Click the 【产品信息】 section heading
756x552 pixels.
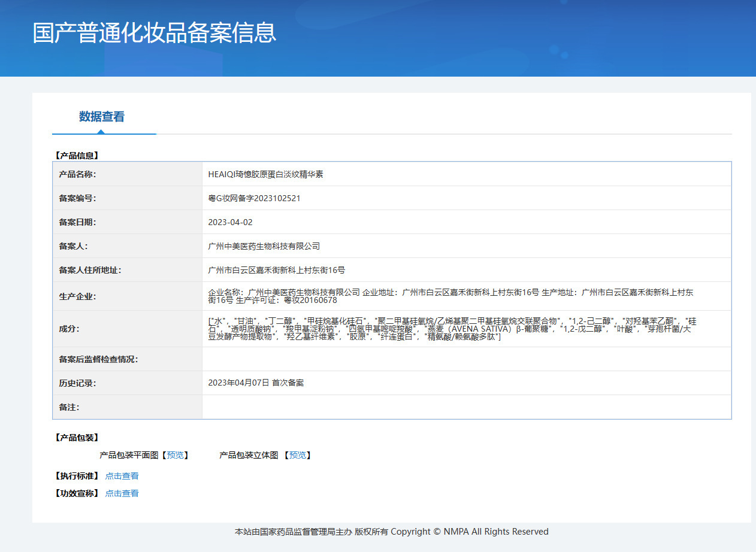[x=76, y=155]
